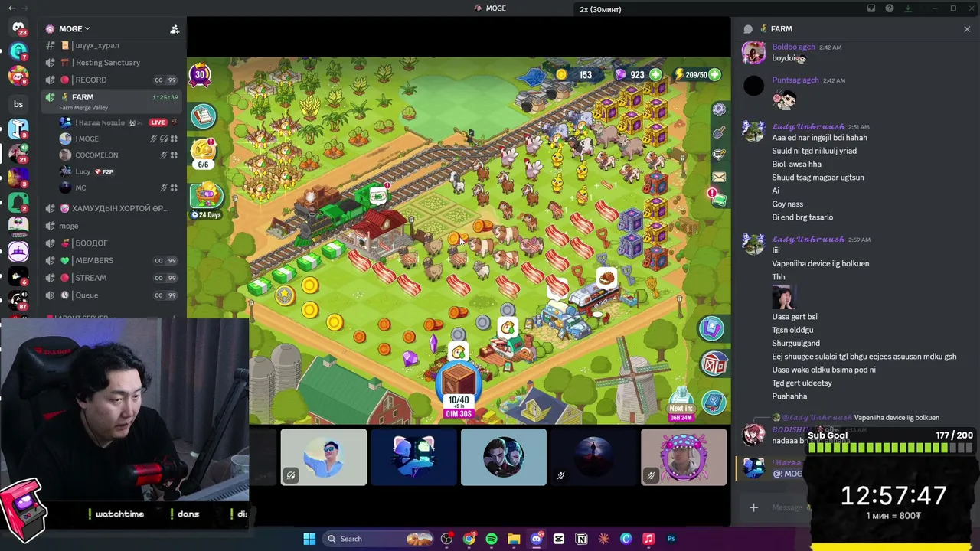Open Spotify from the taskbar
Viewport: 980px width, 551px height.
coord(492,539)
